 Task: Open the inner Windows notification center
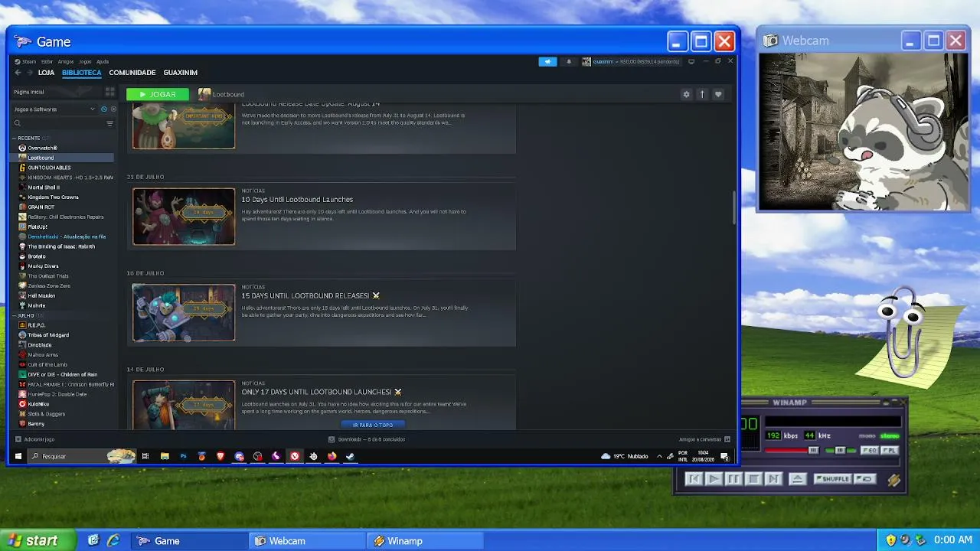point(724,456)
